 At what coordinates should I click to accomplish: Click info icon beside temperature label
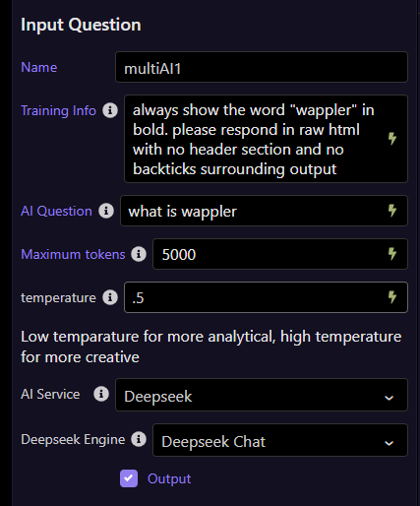pos(110,297)
